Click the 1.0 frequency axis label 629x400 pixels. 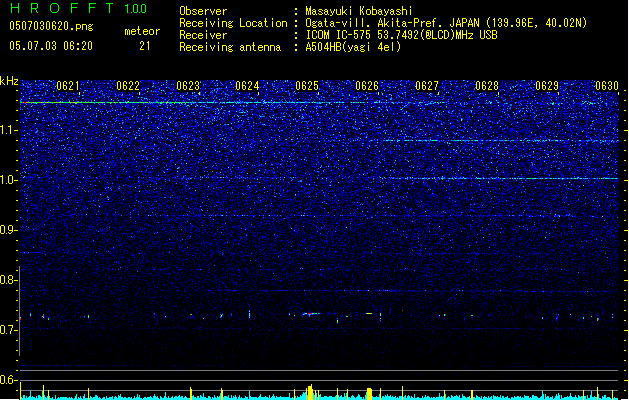pyautogui.click(x=9, y=180)
